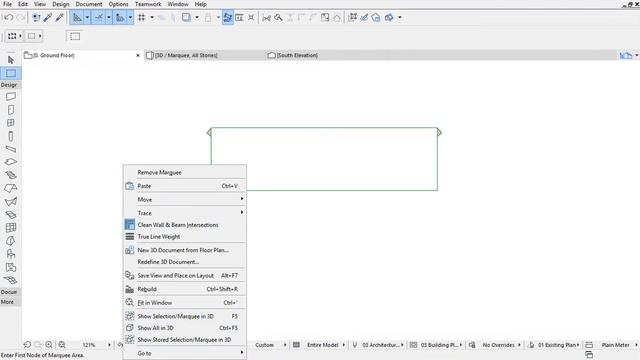Expand the Move submenu arrow
640x360 pixels.
pos(242,199)
